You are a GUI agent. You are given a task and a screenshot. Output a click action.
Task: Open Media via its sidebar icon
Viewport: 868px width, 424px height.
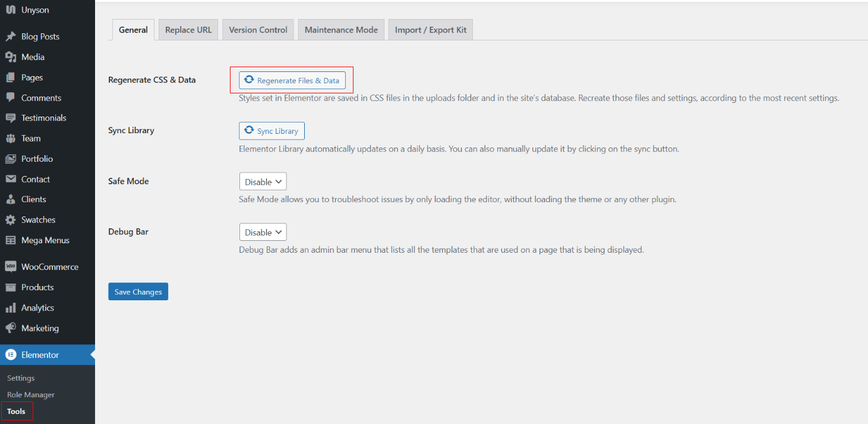[x=10, y=57]
